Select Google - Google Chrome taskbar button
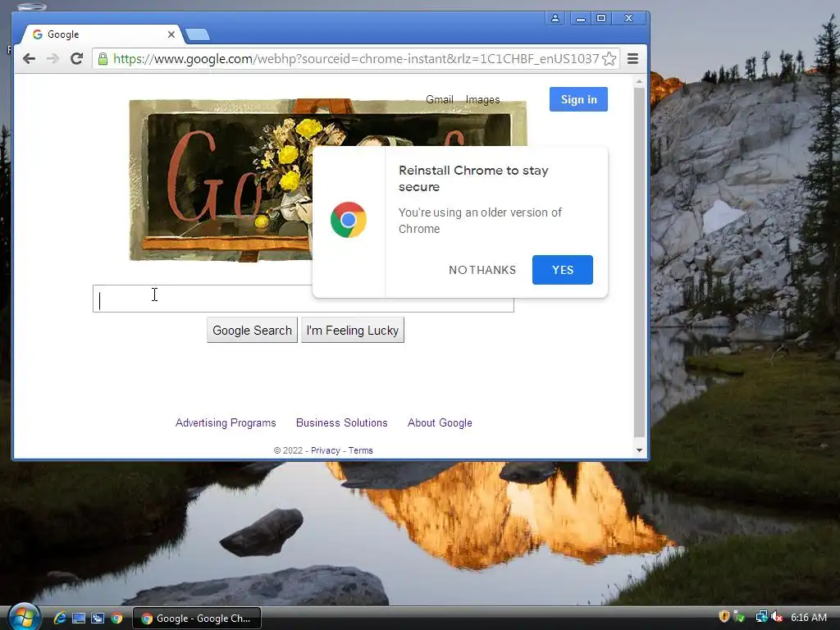The image size is (840, 630). [x=197, y=619]
